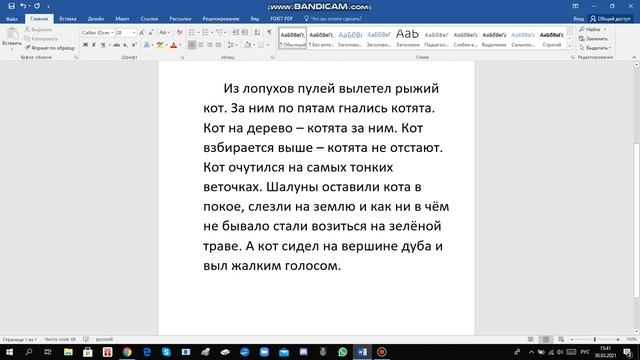Toggle subscript formatting
The height and width of the screenshot is (360, 640).
pos(125,45)
